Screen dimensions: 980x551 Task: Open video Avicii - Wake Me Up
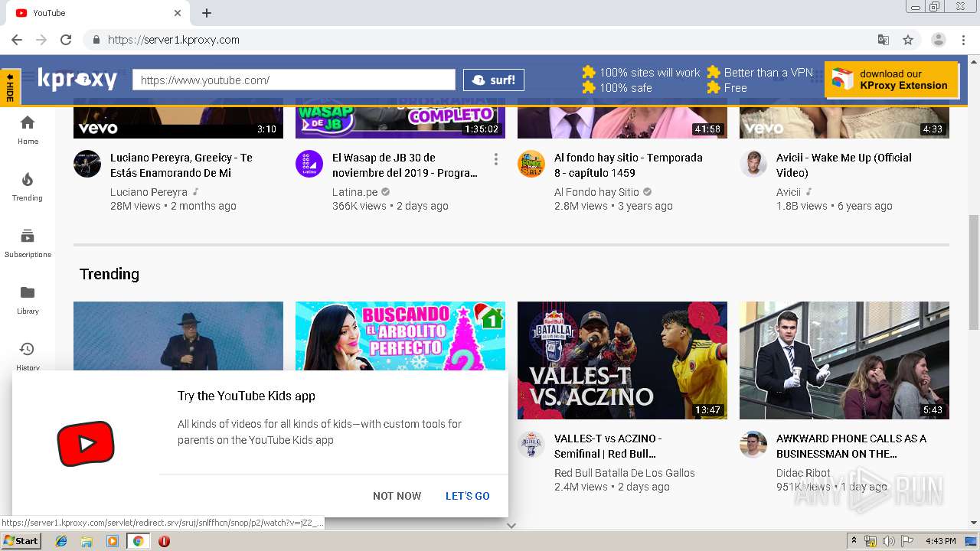tap(844, 165)
